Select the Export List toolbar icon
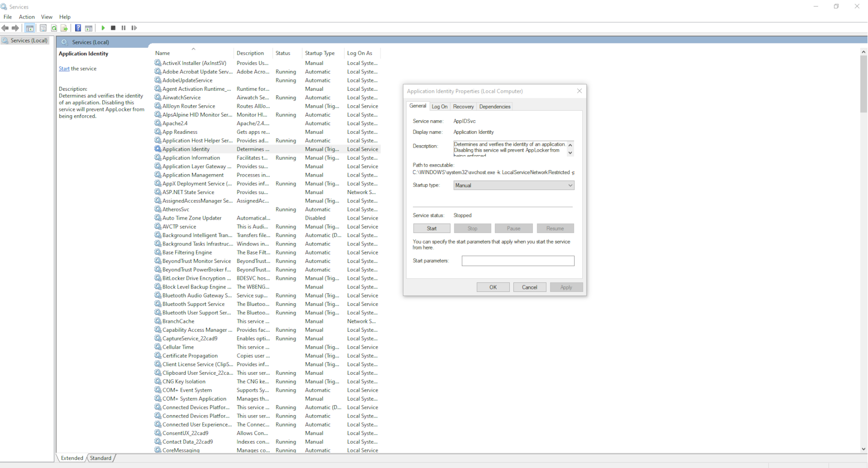The height and width of the screenshot is (468, 868). [x=64, y=28]
